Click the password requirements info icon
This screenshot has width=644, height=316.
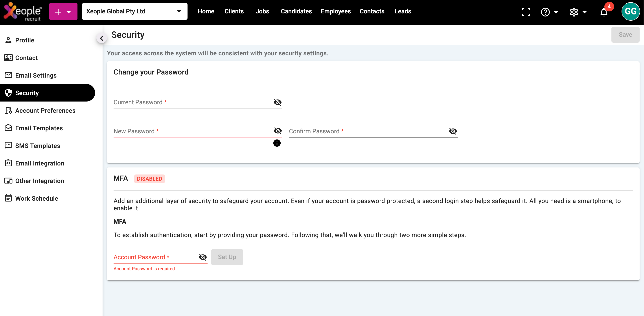(x=277, y=143)
